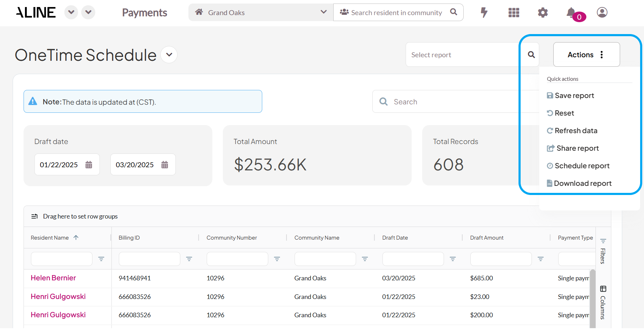Open calendar for start date 01/22/2025
This screenshot has height=332, width=644.
89,165
